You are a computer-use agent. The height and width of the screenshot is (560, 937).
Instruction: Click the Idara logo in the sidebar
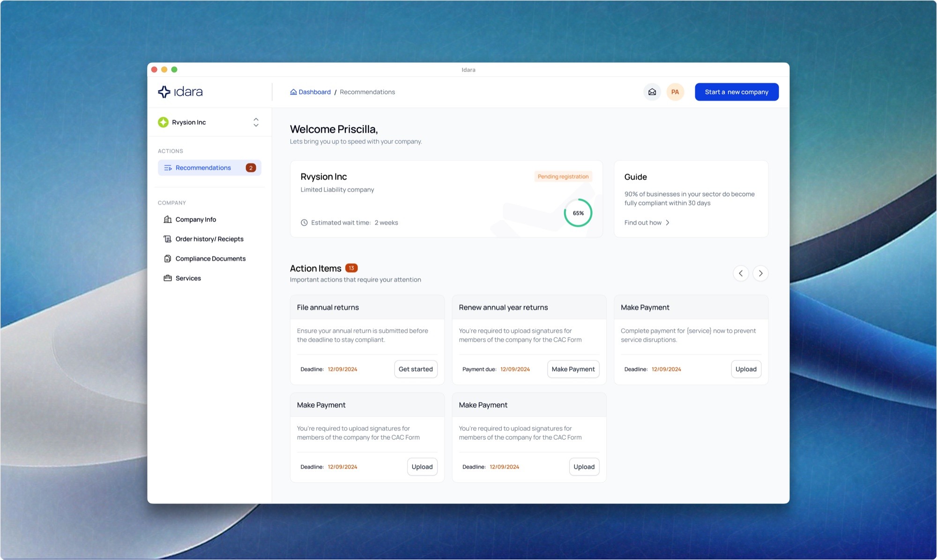(180, 92)
